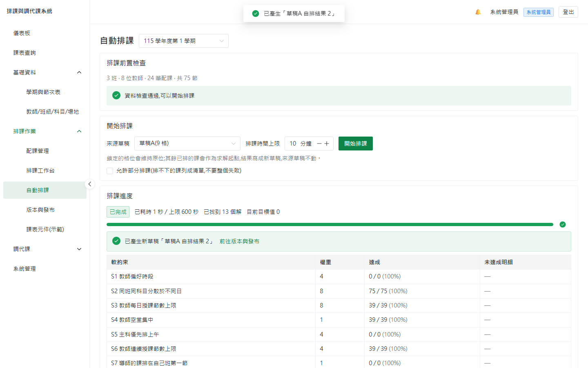Viewport: 588px width, 368px height.
Task: Open 儀表板 in the sidebar
Action: 45,33
